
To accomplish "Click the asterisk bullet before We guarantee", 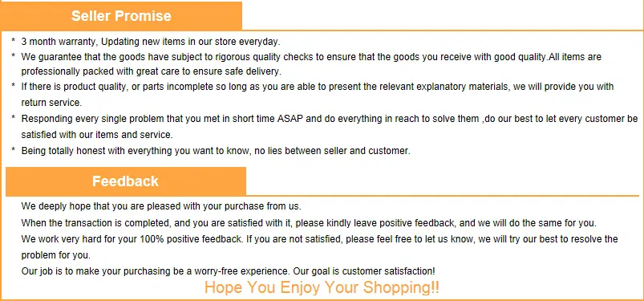I will tap(13, 55).
